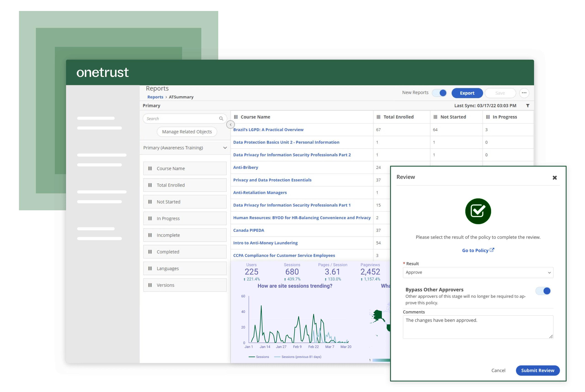Click the Reports breadcrumb link
The image size is (585, 392).
(155, 97)
